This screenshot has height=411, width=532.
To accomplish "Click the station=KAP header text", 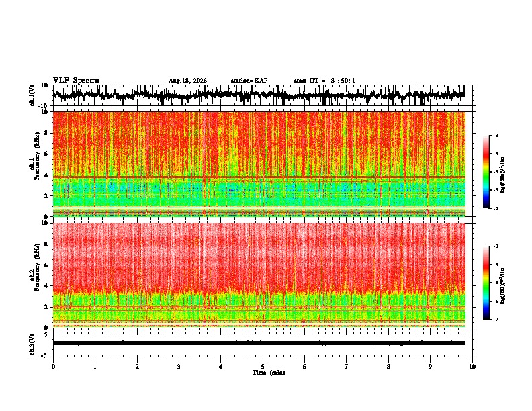I will pyautogui.click(x=249, y=81).
